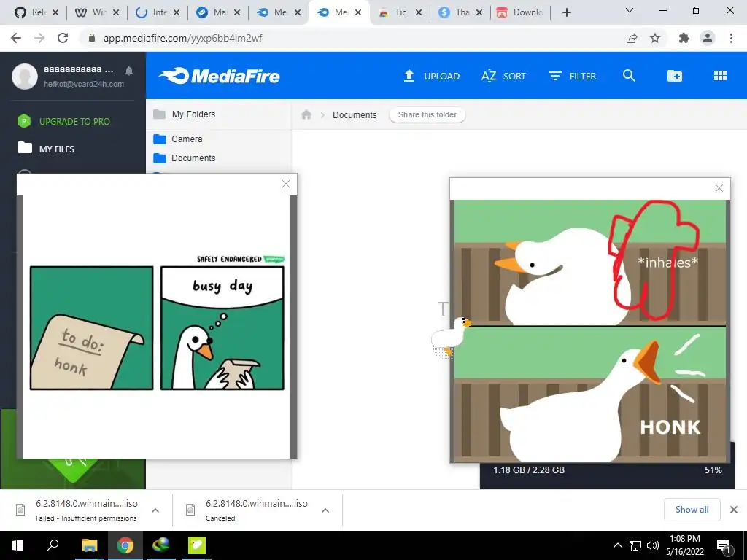
Task: Open Windows taskbar search
Action: pyautogui.click(x=53, y=545)
